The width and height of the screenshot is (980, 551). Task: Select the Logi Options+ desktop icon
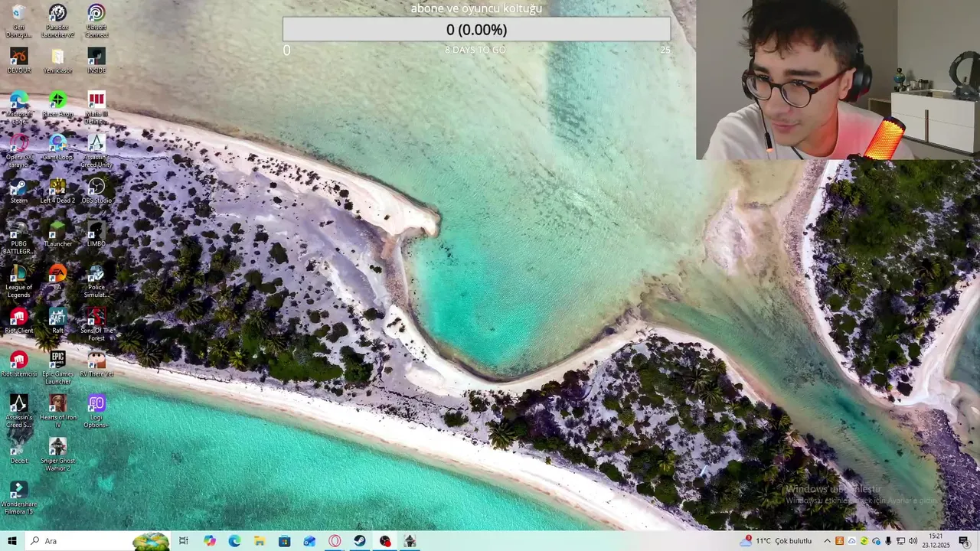click(96, 411)
